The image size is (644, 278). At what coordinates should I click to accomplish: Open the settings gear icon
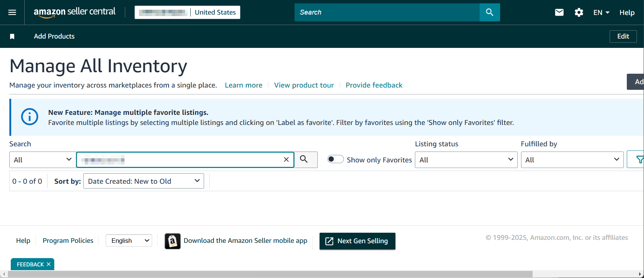[579, 12]
